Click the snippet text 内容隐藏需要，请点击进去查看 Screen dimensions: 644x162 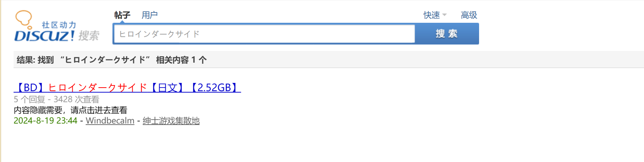pyautogui.click(x=70, y=110)
